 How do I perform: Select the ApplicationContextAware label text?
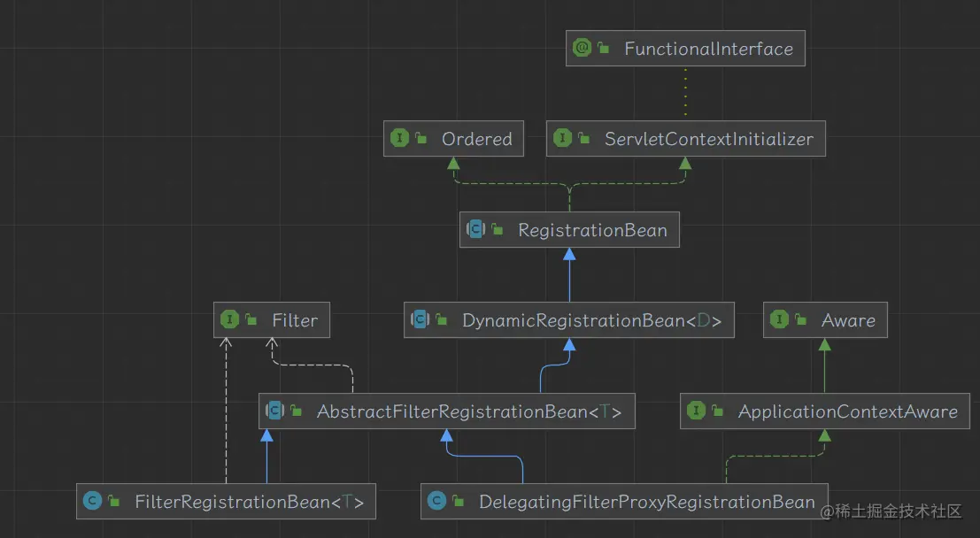(848, 411)
